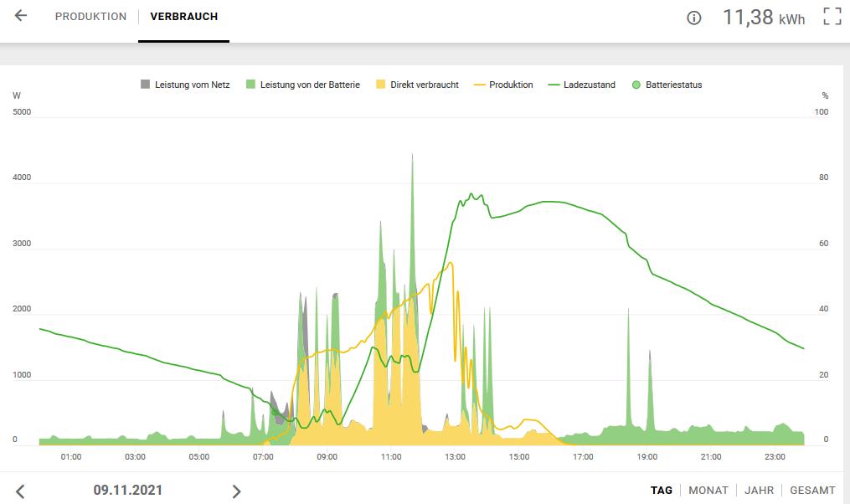Toggle Direkt verbraucht series visibility
This screenshot has width=850, height=504.
pyautogui.click(x=417, y=85)
